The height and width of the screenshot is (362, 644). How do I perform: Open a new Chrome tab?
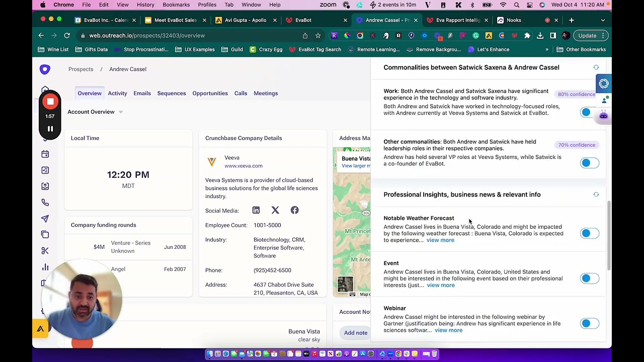(572, 20)
